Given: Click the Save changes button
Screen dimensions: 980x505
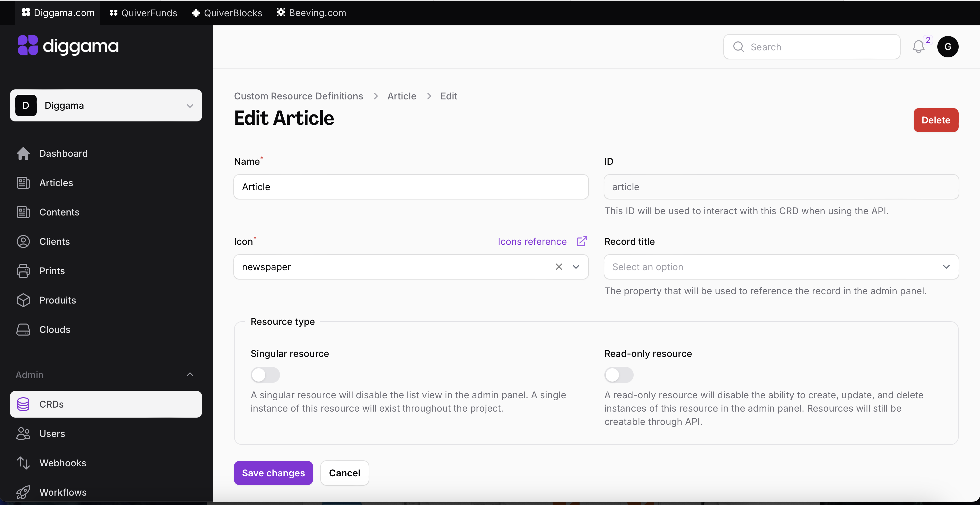Looking at the screenshot, I should 273,473.
